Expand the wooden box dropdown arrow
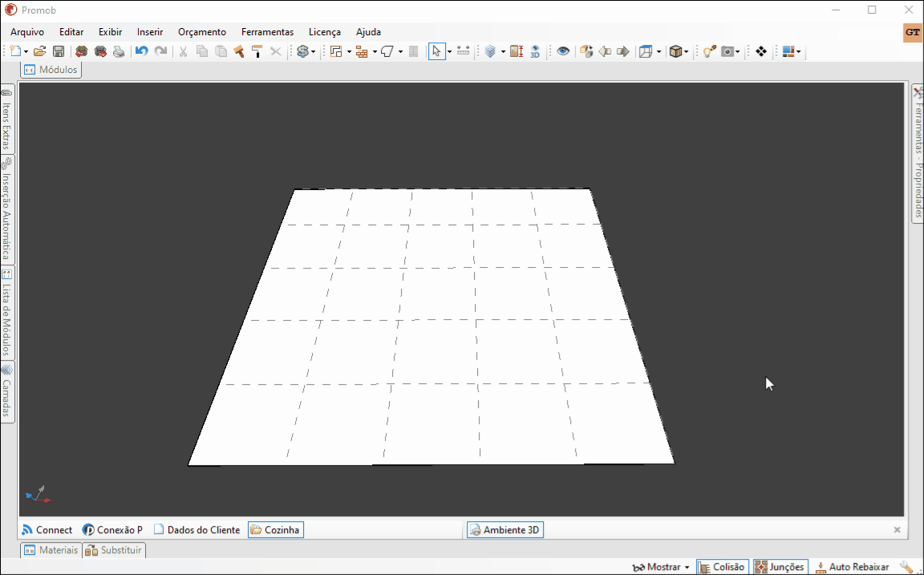 click(x=686, y=52)
